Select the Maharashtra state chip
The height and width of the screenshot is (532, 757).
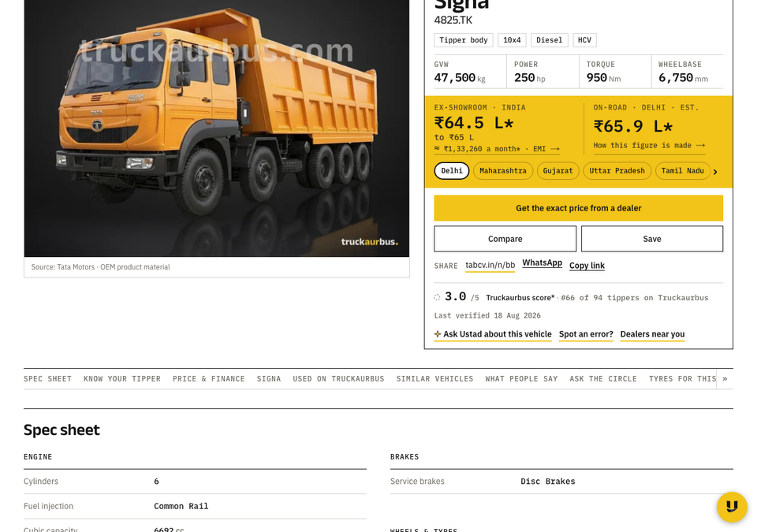(503, 171)
